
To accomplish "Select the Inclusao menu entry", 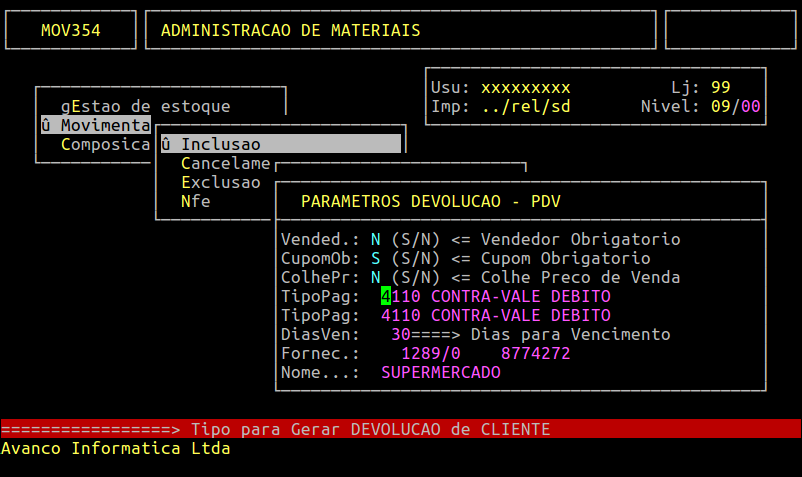I will [281, 144].
